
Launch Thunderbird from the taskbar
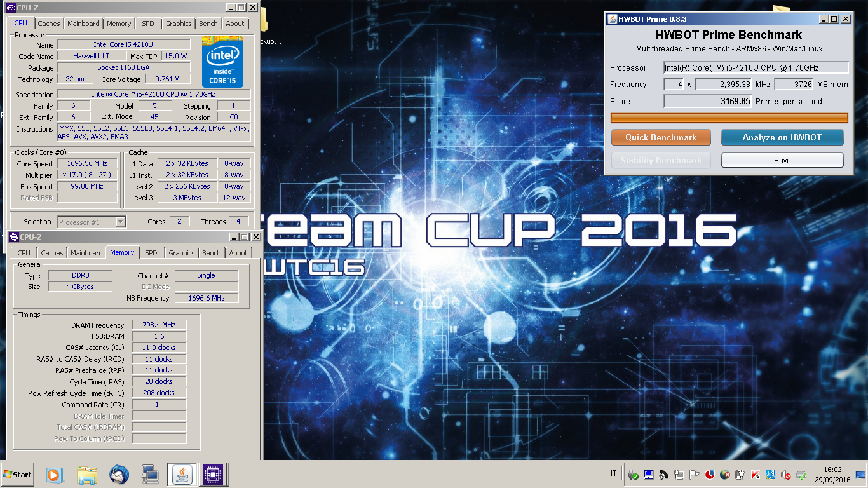coord(119,474)
